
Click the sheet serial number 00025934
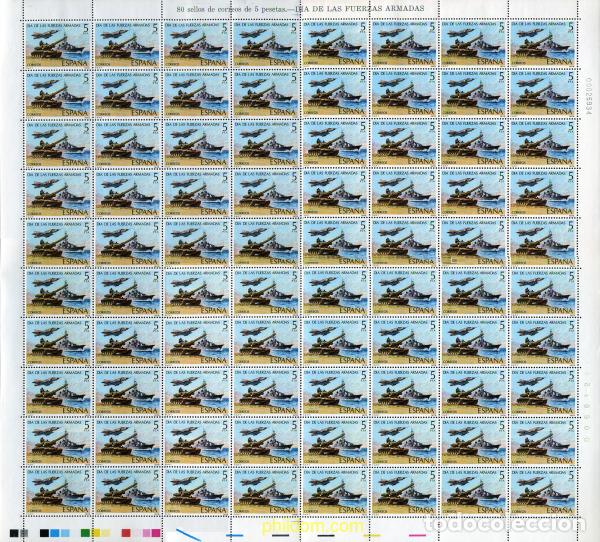(589, 97)
